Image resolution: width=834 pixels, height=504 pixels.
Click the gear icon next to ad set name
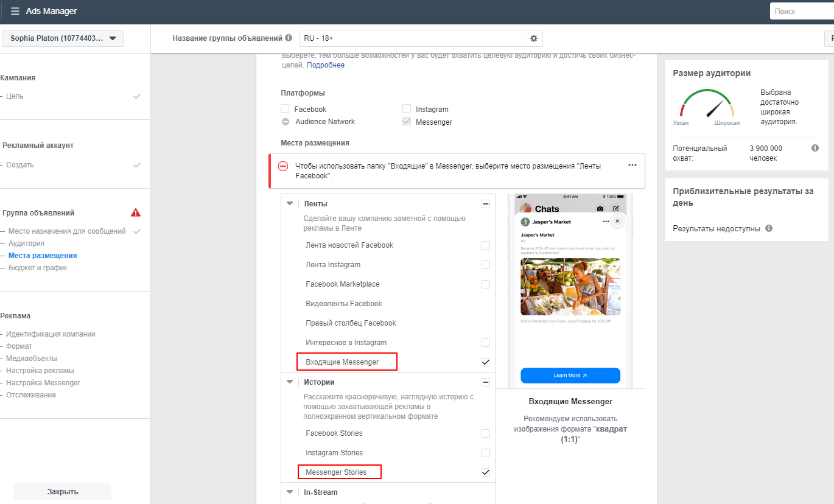tap(534, 38)
